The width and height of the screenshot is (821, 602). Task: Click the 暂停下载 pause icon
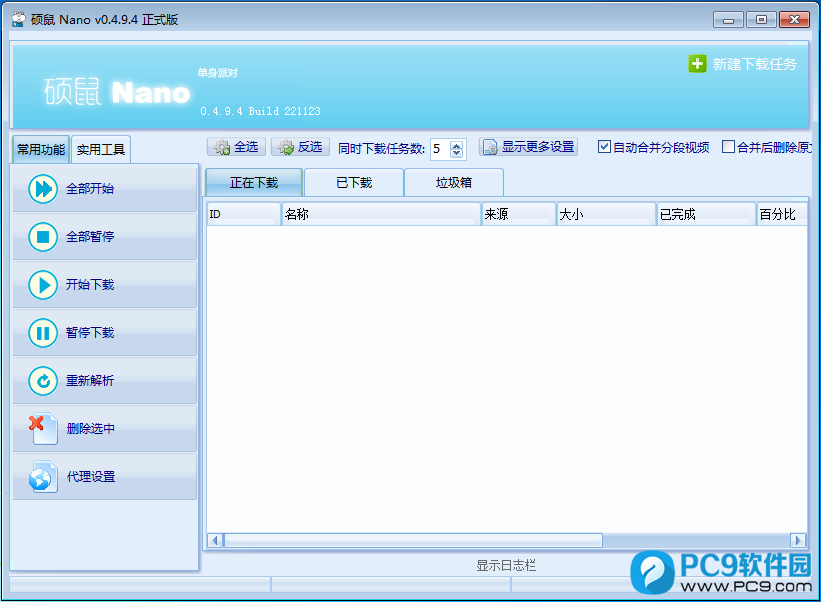43,333
